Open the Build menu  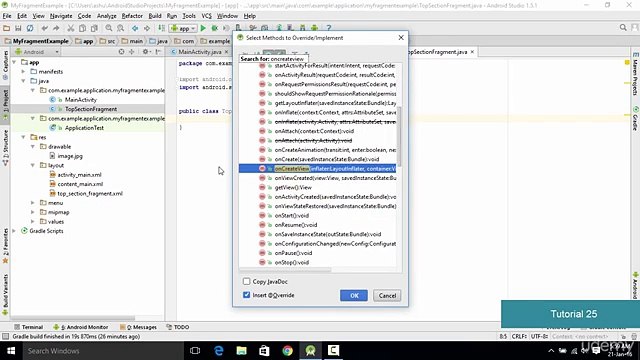155,16
